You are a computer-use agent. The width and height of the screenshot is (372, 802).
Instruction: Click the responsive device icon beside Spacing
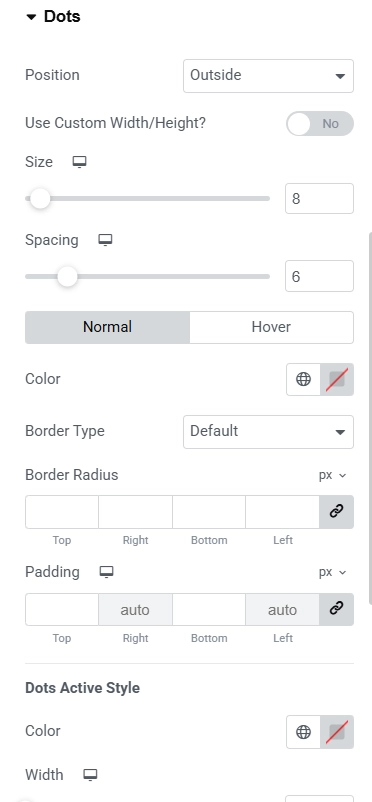105,240
